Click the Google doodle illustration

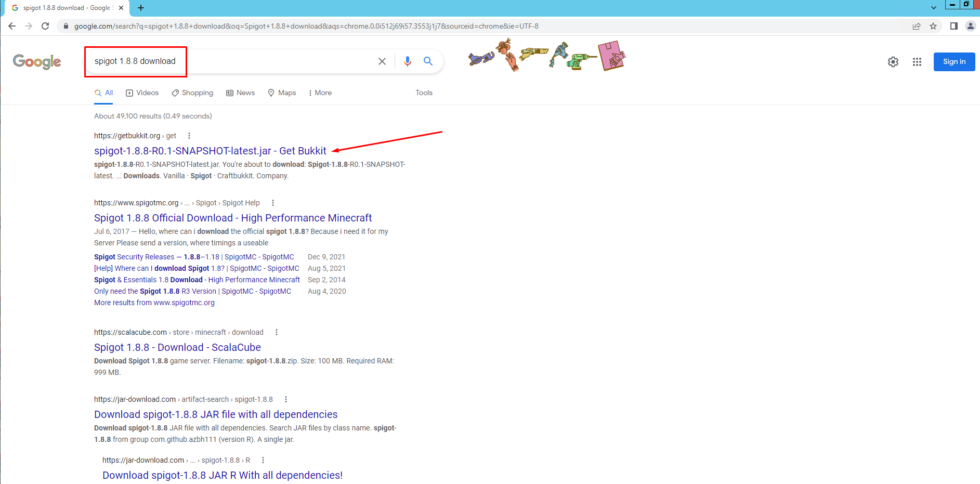(x=547, y=55)
